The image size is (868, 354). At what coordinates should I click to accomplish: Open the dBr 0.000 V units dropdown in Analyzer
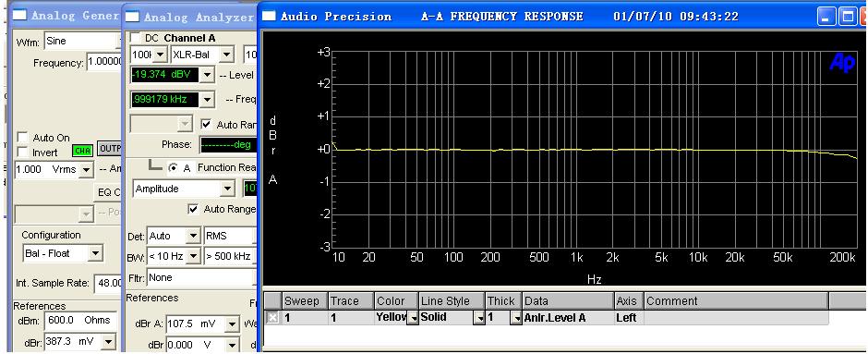coord(233,345)
